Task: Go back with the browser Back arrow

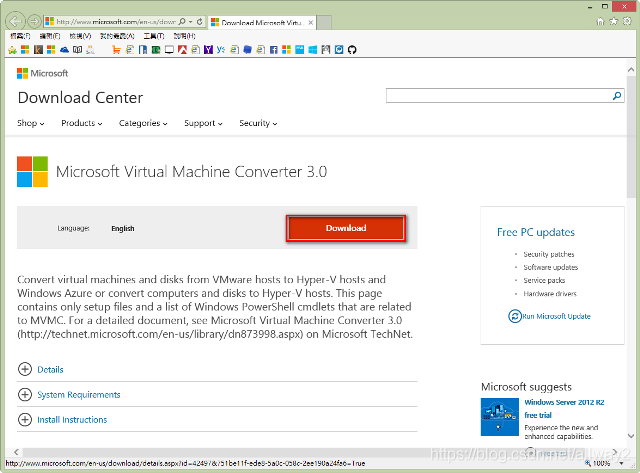Action: point(16,22)
